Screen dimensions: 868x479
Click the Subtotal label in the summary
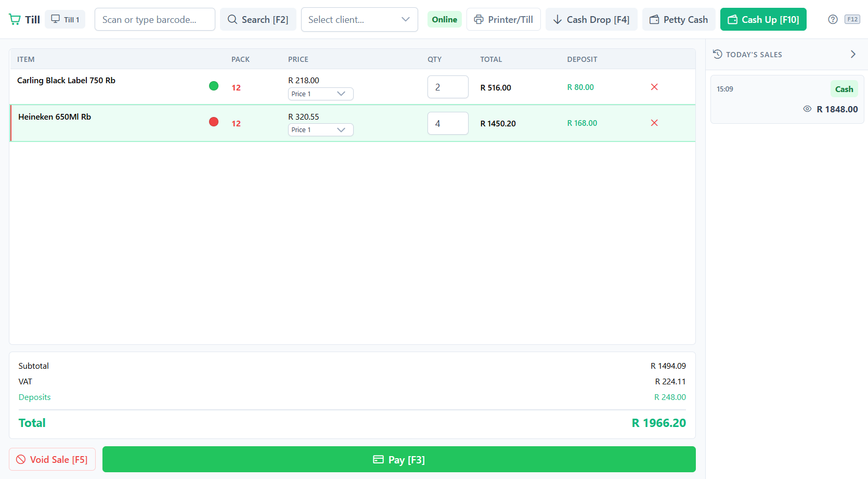pyautogui.click(x=34, y=366)
